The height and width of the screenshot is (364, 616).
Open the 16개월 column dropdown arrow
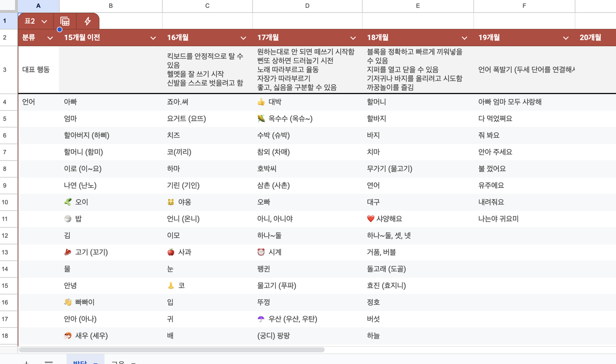[x=243, y=38]
